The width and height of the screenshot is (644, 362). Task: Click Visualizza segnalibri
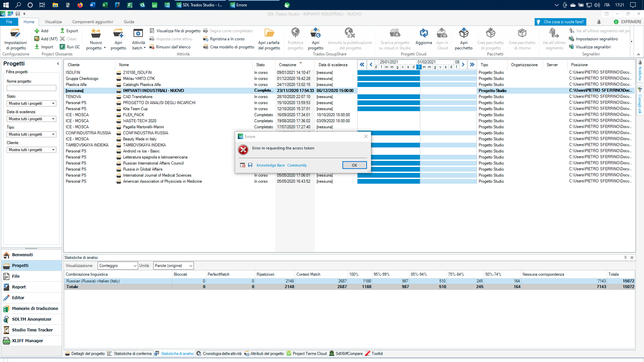pyautogui.click(x=590, y=47)
